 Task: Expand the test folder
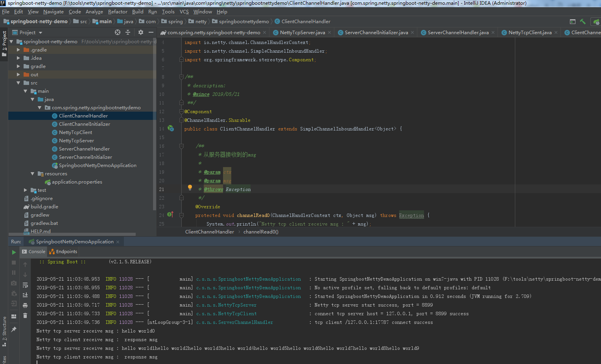tap(26, 190)
